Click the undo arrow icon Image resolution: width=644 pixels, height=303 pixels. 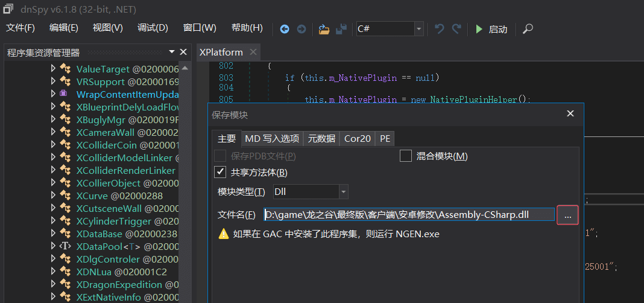(x=439, y=29)
